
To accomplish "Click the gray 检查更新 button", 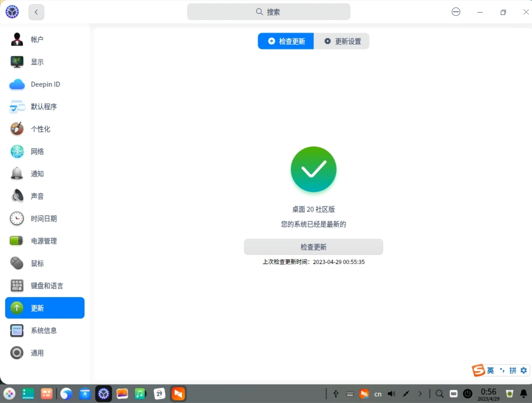I will coord(314,247).
